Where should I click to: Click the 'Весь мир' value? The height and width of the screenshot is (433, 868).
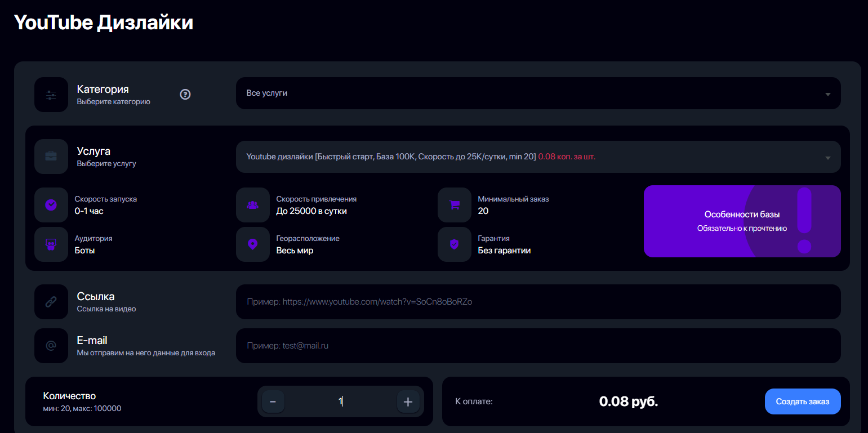tap(295, 251)
